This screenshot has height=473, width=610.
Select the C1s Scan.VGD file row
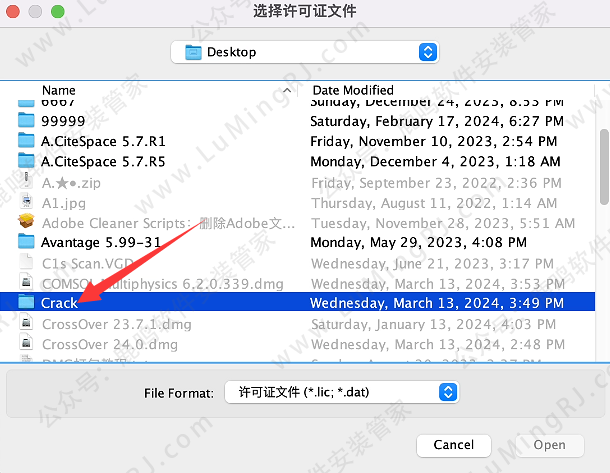89,262
